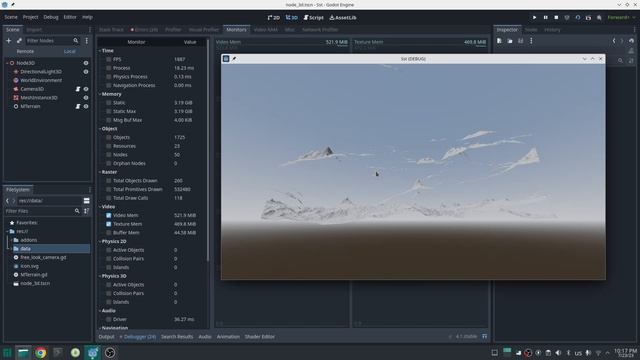Image resolution: width=640 pixels, height=360 pixels.
Task: Click the run current scene icon
Action: tap(578, 18)
